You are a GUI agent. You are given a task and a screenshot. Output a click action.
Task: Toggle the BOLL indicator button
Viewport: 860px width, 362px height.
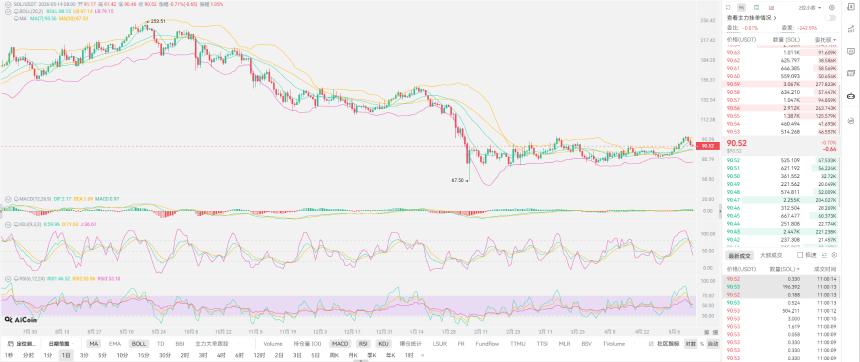pyautogui.click(x=139, y=344)
